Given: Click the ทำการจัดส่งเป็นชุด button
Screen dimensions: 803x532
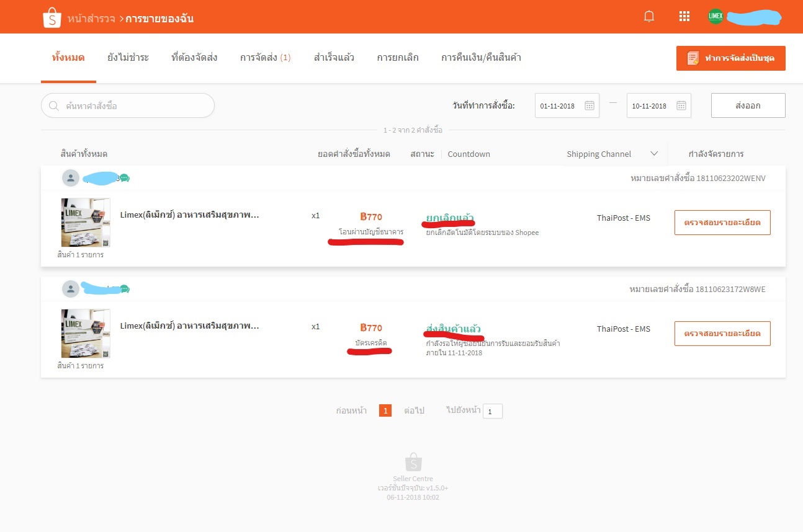Looking at the screenshot, I should [x=731, y=58].
